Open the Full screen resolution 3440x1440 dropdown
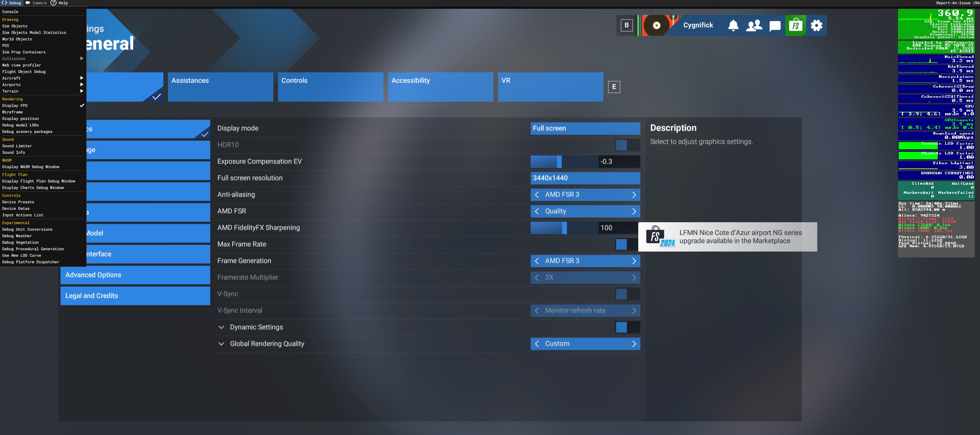Screen dimensions: 980x435 click(585, 178)
